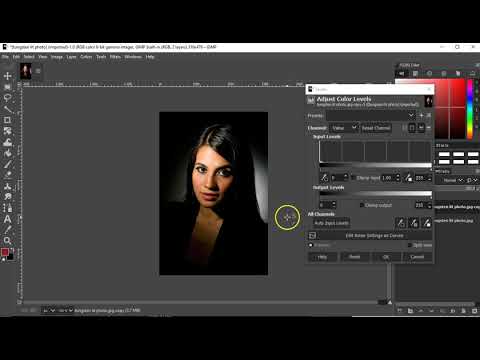Select the Color Picker tool
The height and width of the screenshot is (360, 480).
pos(7,230)
